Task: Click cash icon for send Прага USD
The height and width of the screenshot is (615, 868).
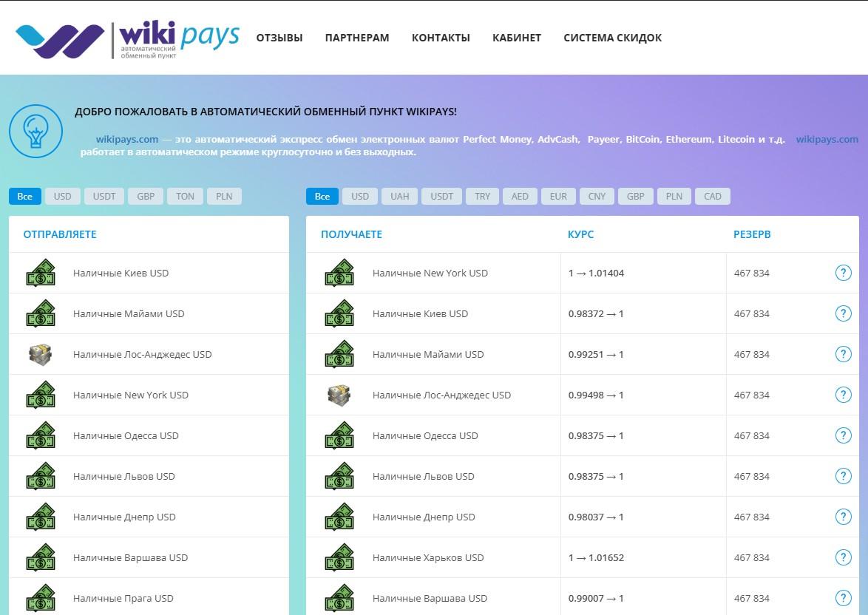Action: coord(41,599)
